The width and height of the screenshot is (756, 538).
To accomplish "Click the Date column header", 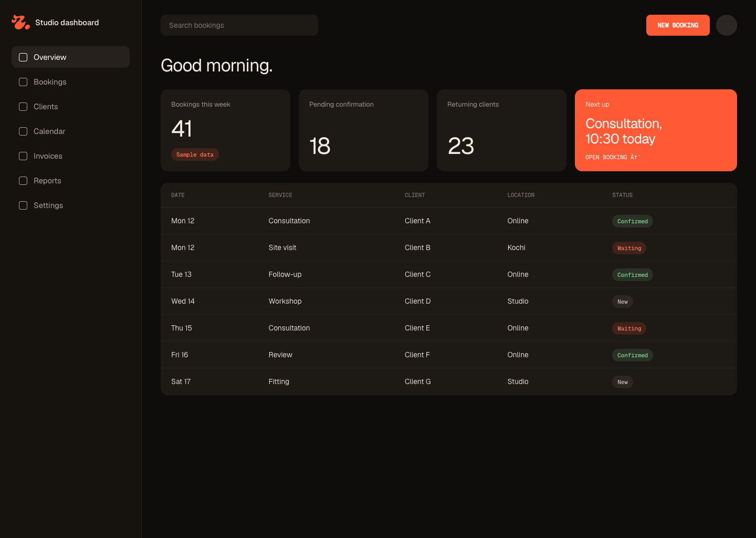I will click(178, 195).
